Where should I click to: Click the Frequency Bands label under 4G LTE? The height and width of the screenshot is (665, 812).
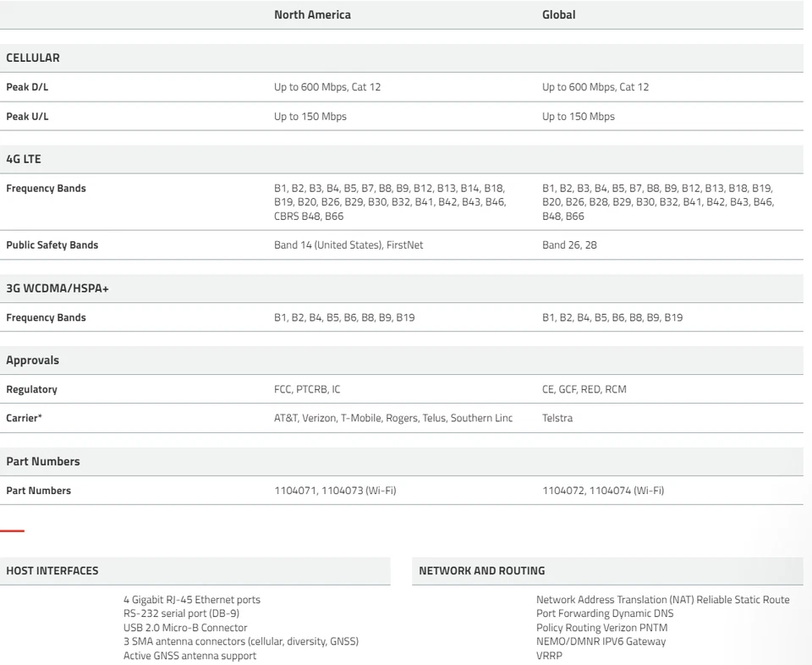46,188
